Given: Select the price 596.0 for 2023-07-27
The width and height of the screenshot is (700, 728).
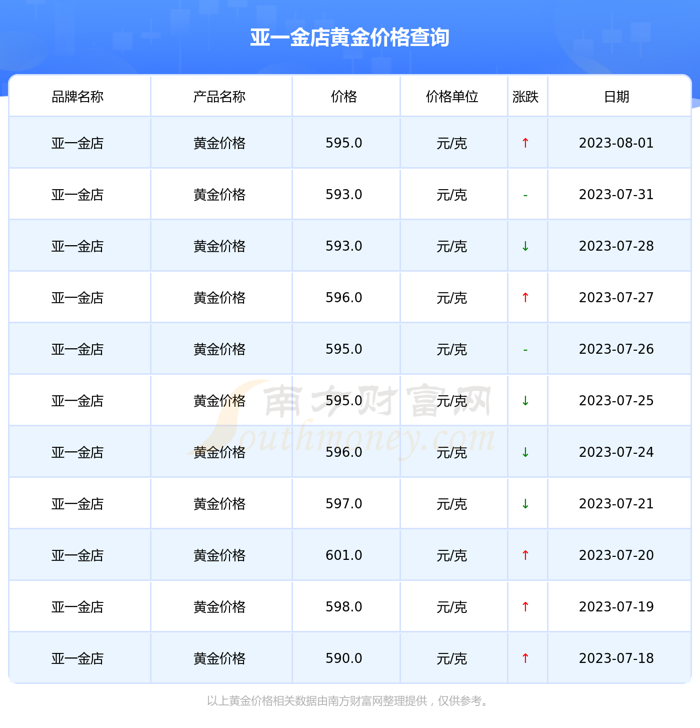Looking at the screenshot, I should (x=344, y=298).
